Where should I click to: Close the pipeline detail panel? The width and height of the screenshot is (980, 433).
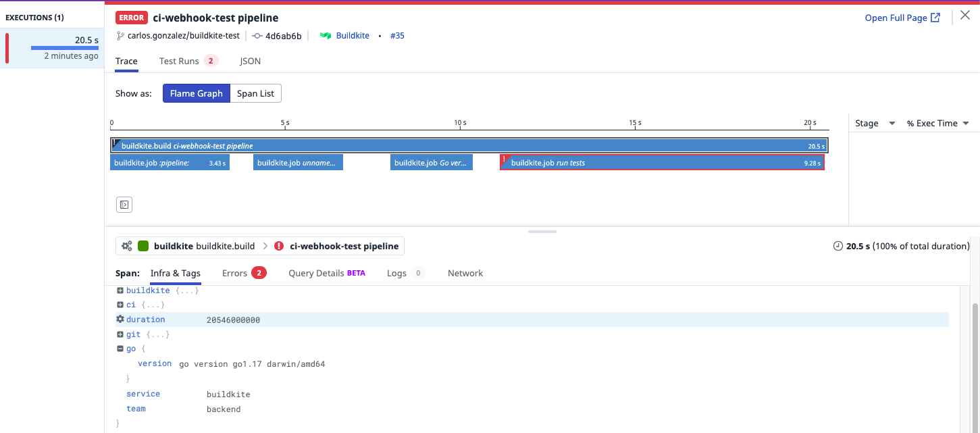tap(964, 16)
